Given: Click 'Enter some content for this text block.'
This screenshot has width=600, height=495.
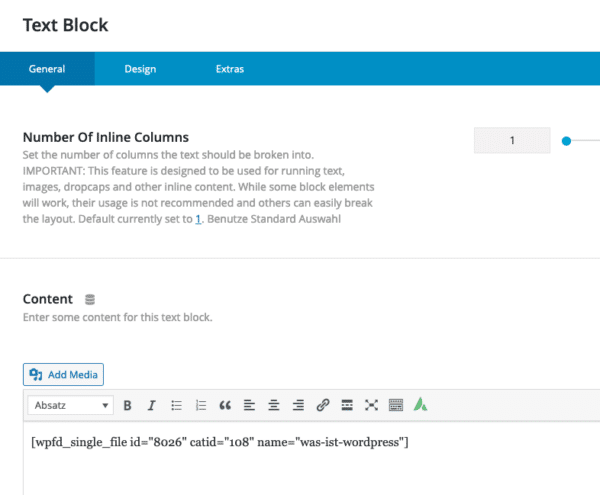Looking at the screenshot, I should point(117,318).
